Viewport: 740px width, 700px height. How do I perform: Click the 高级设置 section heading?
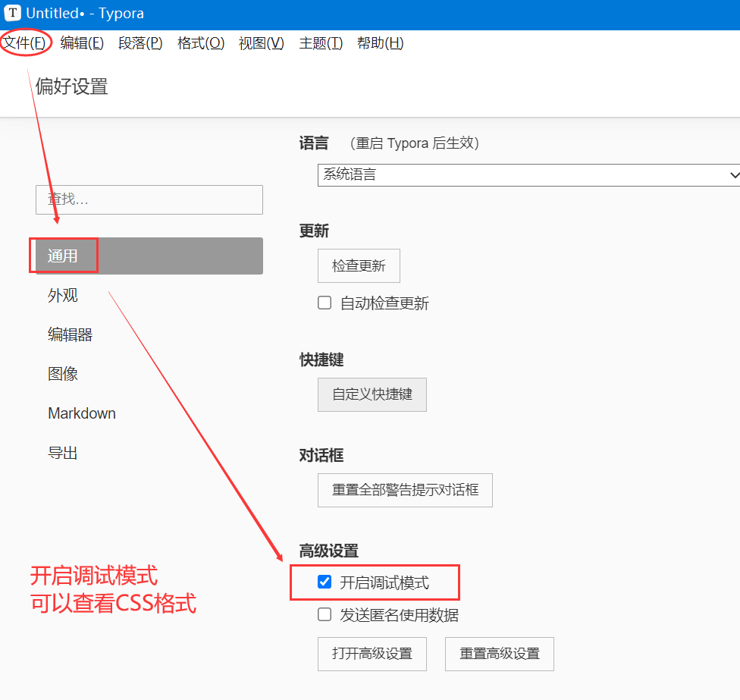[x=328, y=551]
